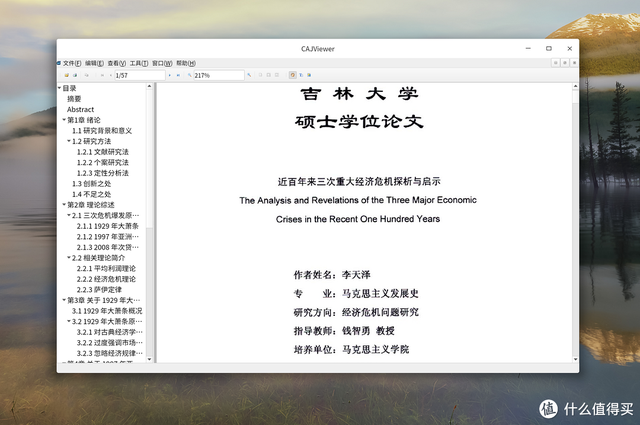Click thesis title 近百年来三次重大经济危机探析与启示

359,182
